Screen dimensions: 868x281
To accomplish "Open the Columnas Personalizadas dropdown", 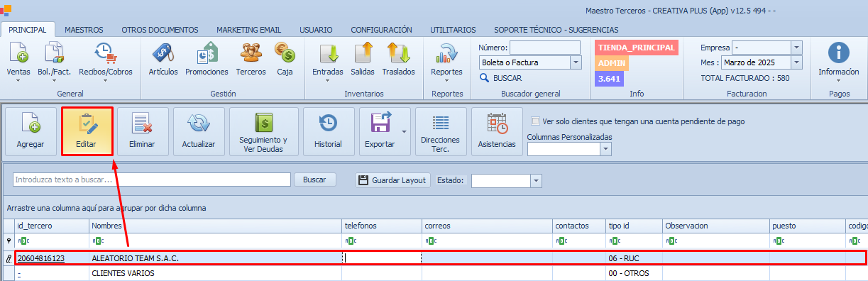I will point(605,149).
